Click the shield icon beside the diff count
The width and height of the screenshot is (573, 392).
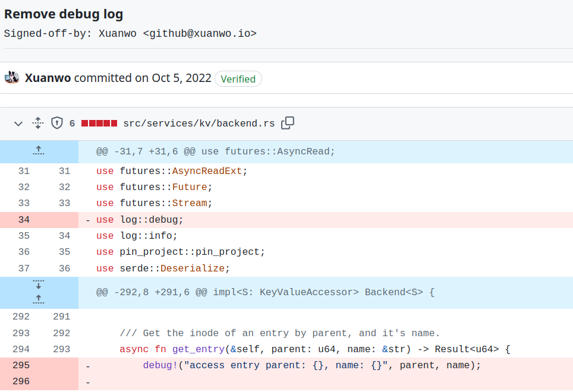tap(57, 124)
